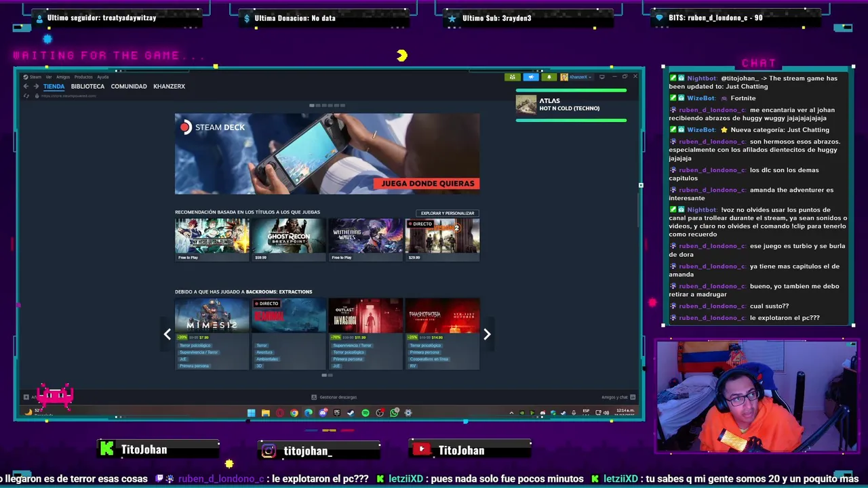Click the ESP language indicator in tray
The image size is (868, 488).
click(x=586, y=412)
